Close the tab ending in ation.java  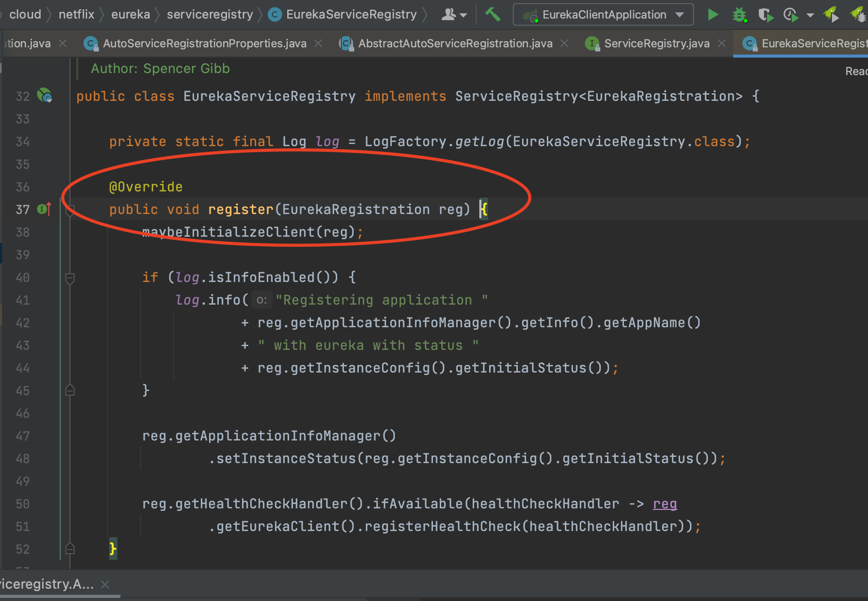pos(63,44)
